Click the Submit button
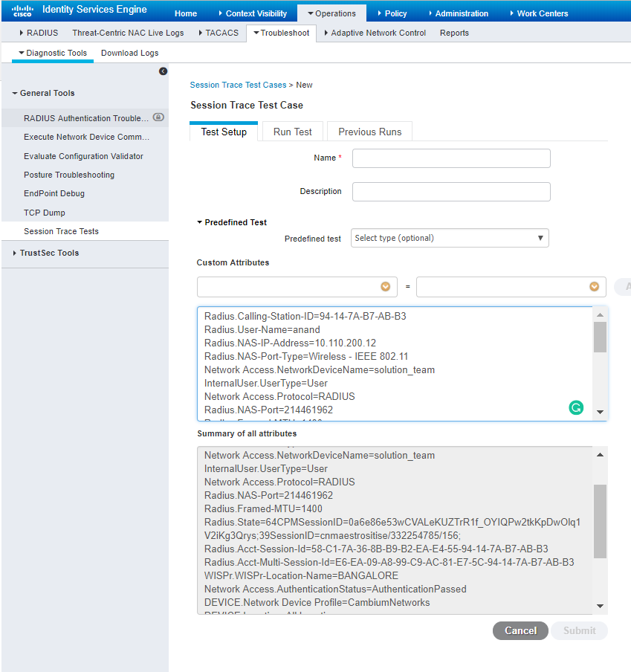Screen dimensions: 631x672 [579, 630]
